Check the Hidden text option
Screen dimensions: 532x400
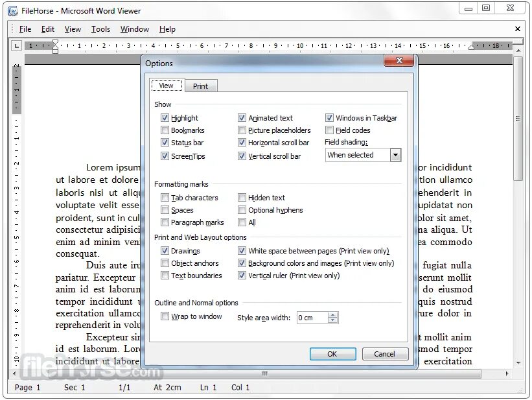(242, 198)
